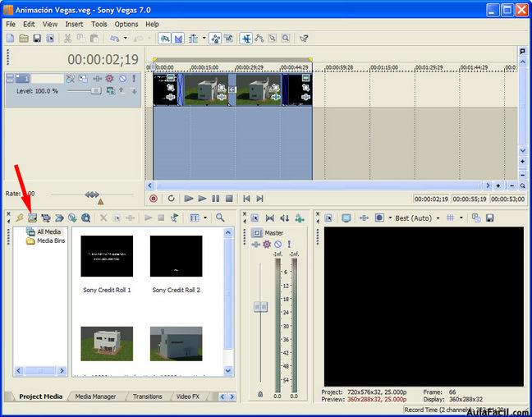Click Save Snapshot to File icon
Image resolution: width=532 pixels, height=417 pixels.
[x=489, y=218]
